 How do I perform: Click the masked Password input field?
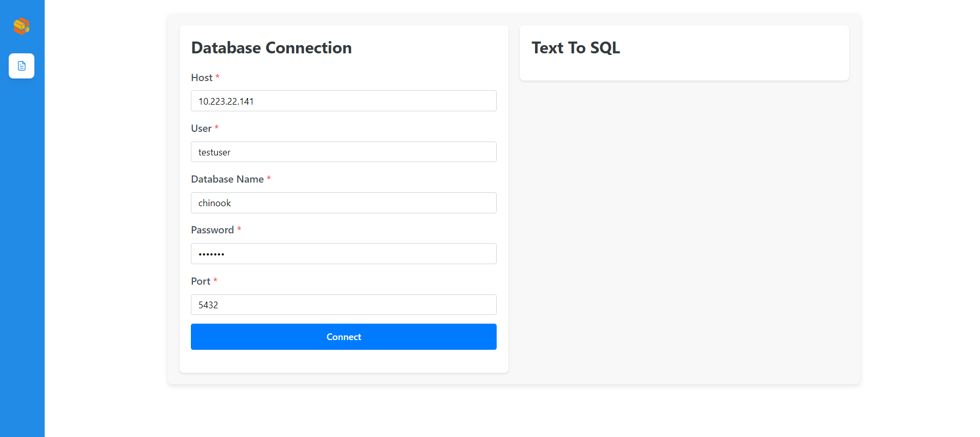343,253
